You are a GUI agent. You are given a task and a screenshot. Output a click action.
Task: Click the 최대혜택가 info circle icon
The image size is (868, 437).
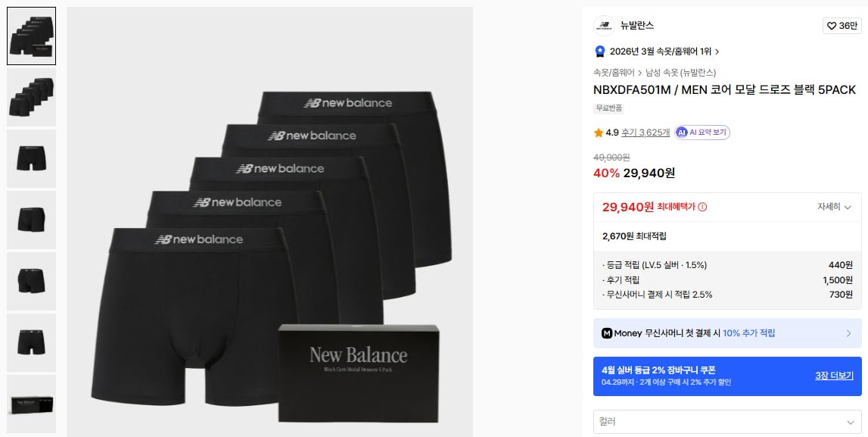click(x=702, y=207)
